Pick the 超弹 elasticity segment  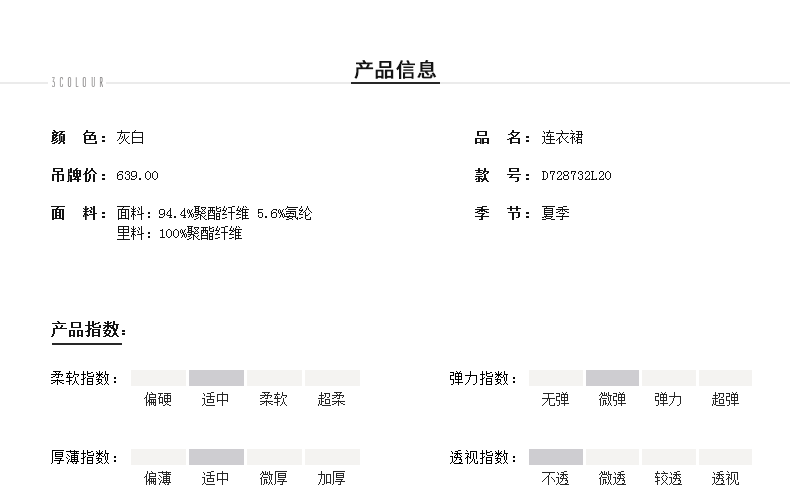click(x=725, y=378)
